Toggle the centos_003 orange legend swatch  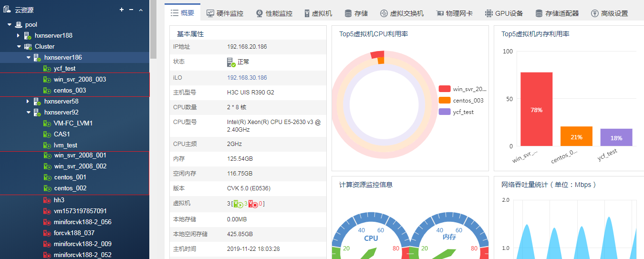(445, 100)
